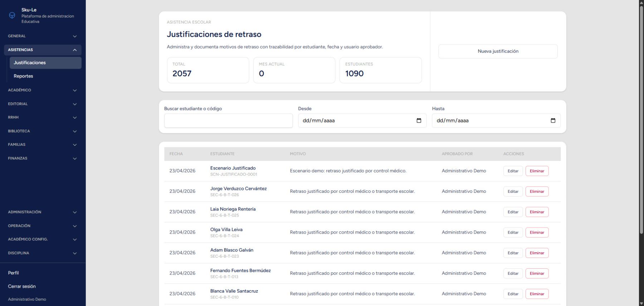The image size is (644, 306).
Task: Delete the Escenario Justificado record
Action: pos(537,171)
